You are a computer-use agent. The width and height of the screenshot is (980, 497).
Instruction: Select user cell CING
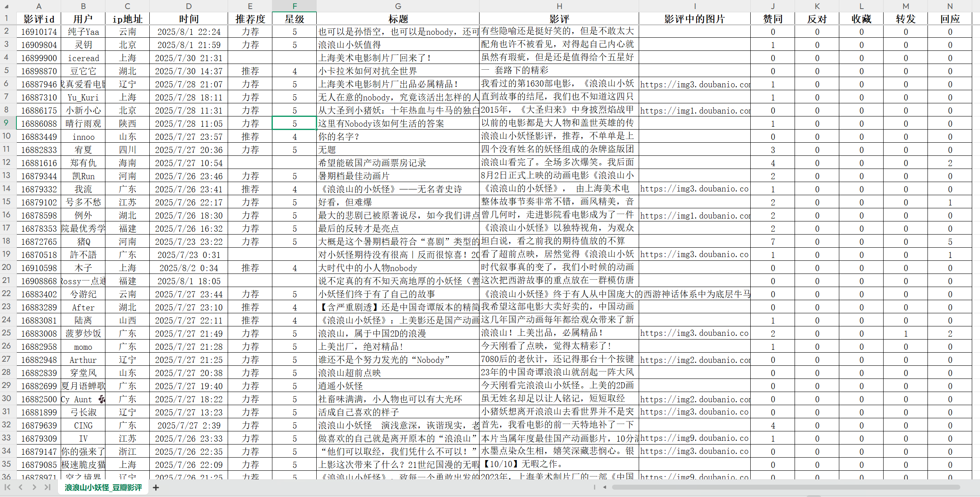[x=83, y=425]
